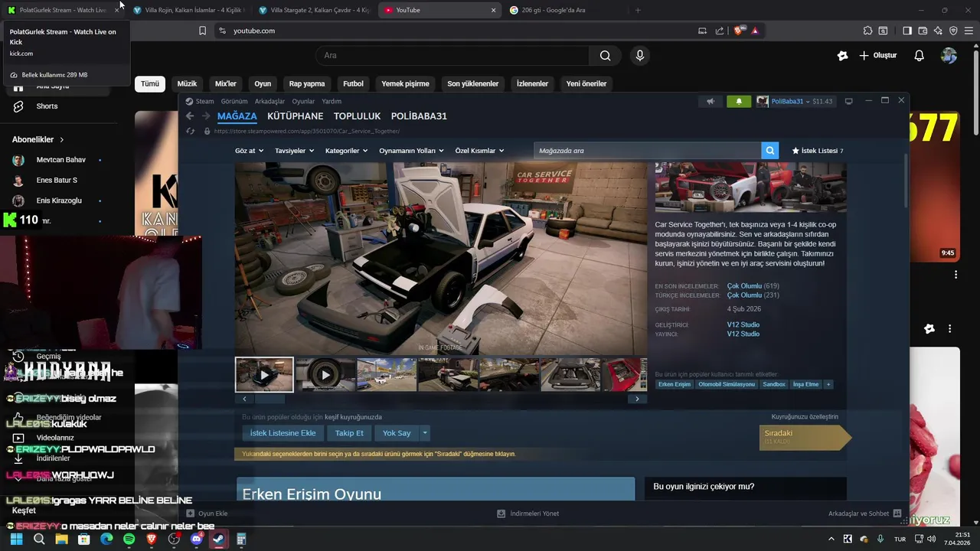Click in the YouTube Ara search box
Image resolution: width=980 pixels, height=551 pixels.
tap(452, 55)
